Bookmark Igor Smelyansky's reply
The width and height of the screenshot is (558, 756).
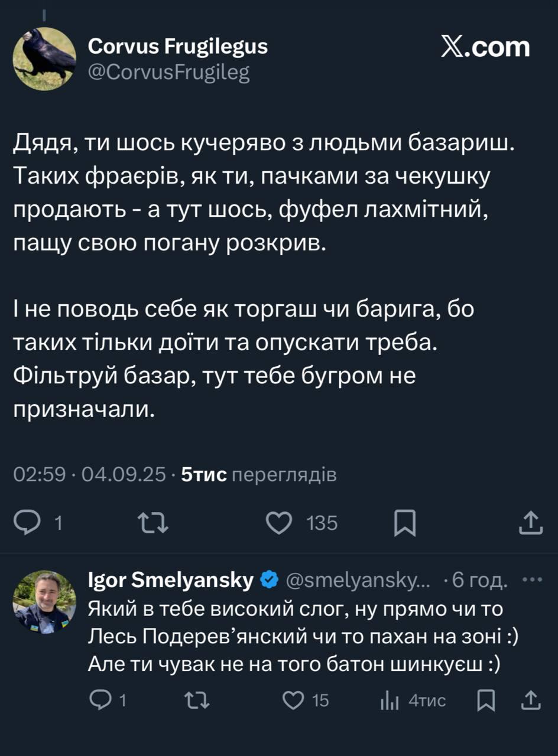coord(486,700)
